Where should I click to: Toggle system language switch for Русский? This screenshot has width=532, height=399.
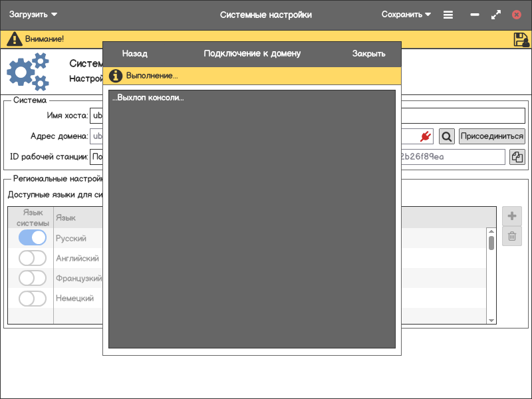tap(32, 237)
